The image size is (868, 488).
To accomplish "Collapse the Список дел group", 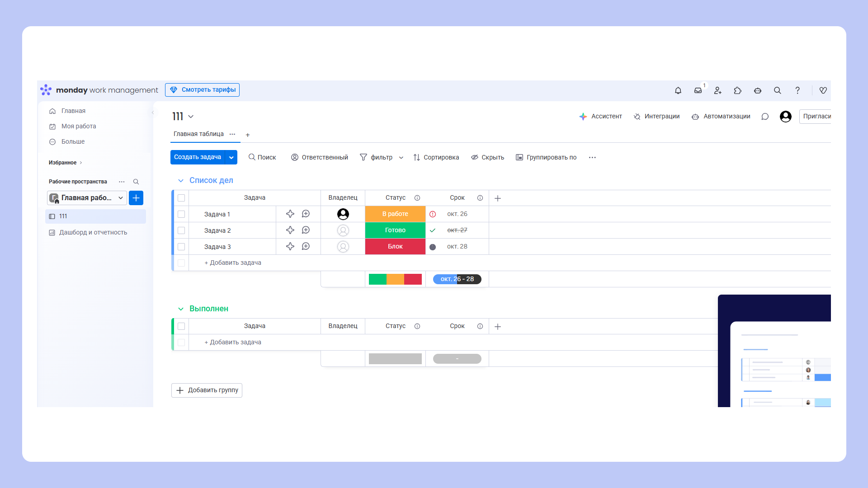I will (x=181, y=180).
